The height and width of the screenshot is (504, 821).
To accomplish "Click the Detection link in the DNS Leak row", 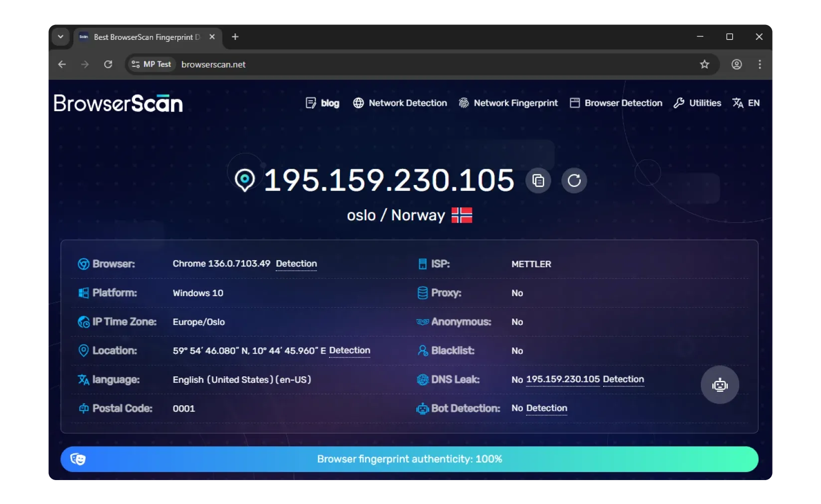I will point(624,379).
